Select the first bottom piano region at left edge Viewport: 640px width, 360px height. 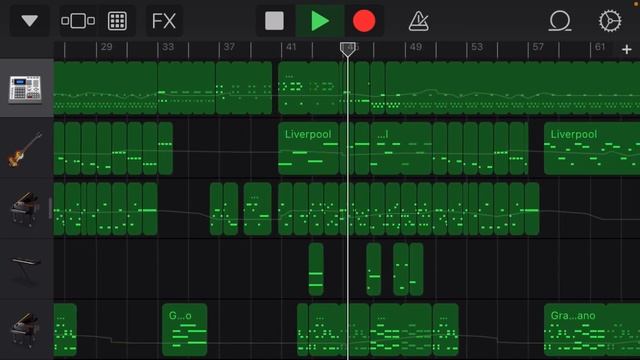pos(65,330)
